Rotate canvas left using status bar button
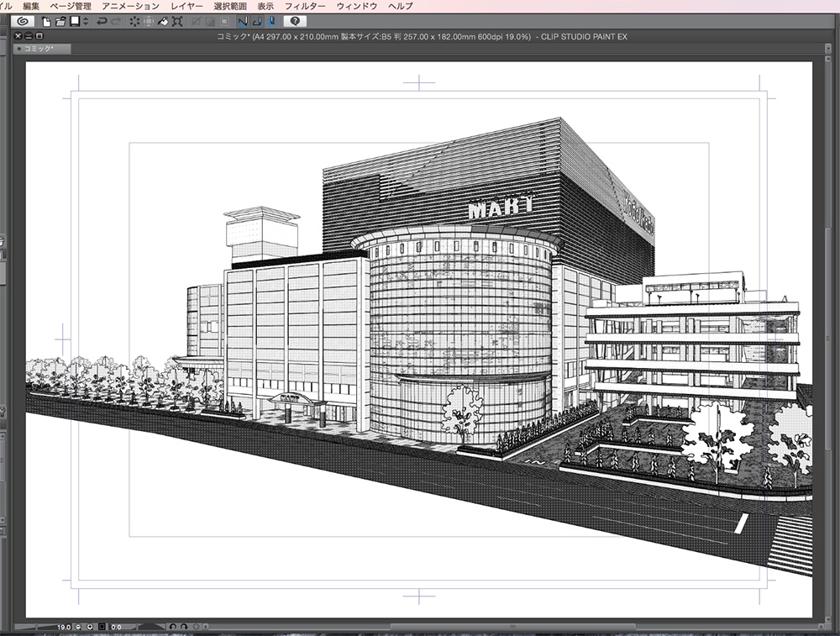 tap(171, 627)
